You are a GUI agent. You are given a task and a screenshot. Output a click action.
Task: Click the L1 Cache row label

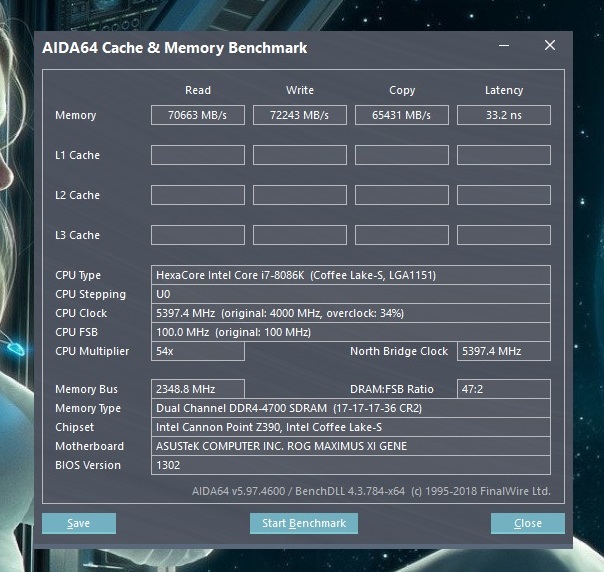77,155
